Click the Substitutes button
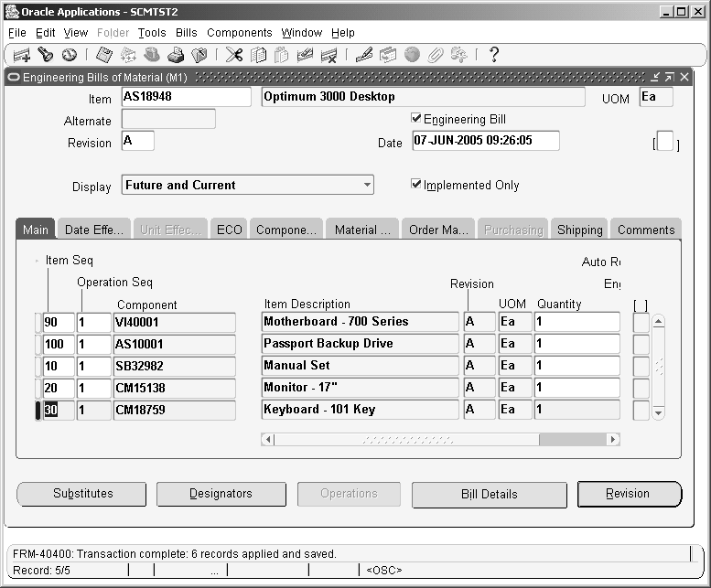The height and width of the screenshot is (588, 711). click(x=81, y=494)
